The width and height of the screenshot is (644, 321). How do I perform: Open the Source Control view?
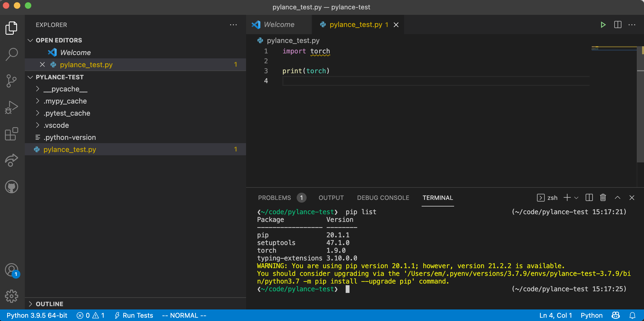(x=12, y=81)
